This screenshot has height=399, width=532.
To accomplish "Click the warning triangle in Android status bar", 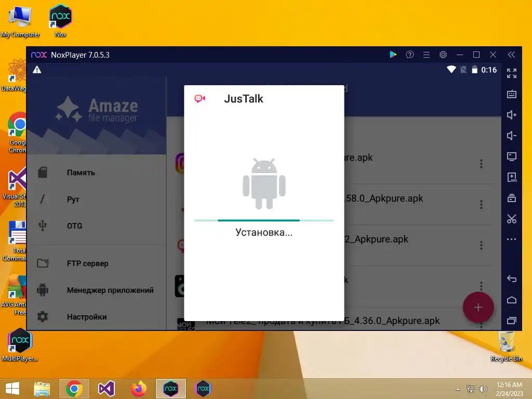I will (37, 70).
